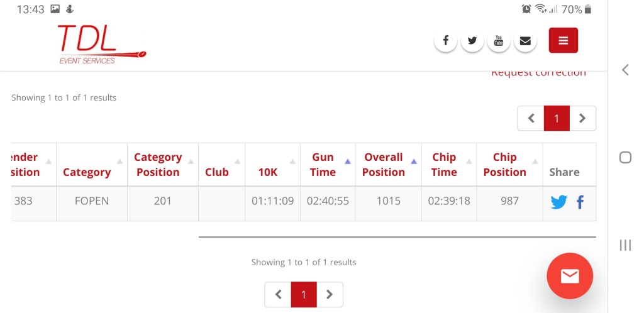Click the email envelope icon in header
This screenshot has height=313, width=644.
pyautogui.click(x=525, y=41)
